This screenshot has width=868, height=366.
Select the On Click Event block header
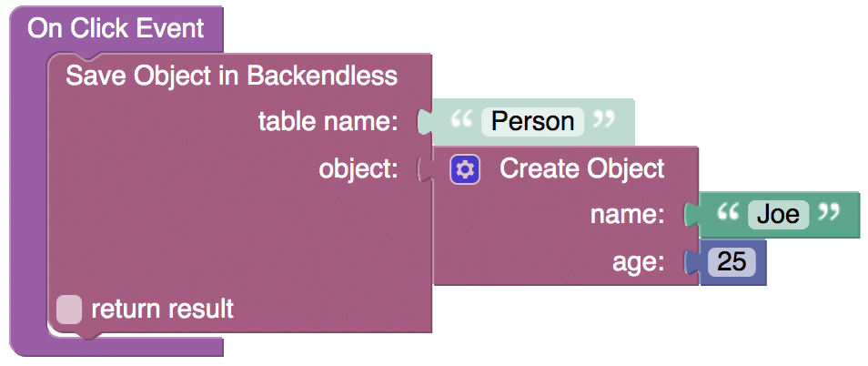point(116,28)
